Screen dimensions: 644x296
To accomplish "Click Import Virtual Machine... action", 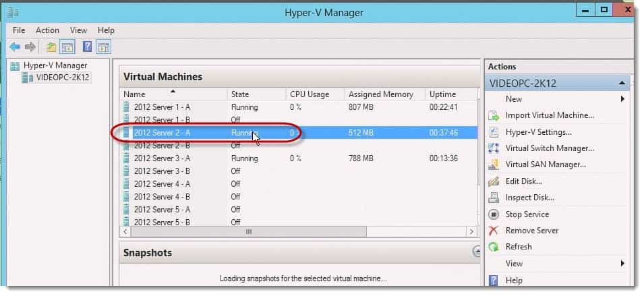I will click(x=550, y=116).
